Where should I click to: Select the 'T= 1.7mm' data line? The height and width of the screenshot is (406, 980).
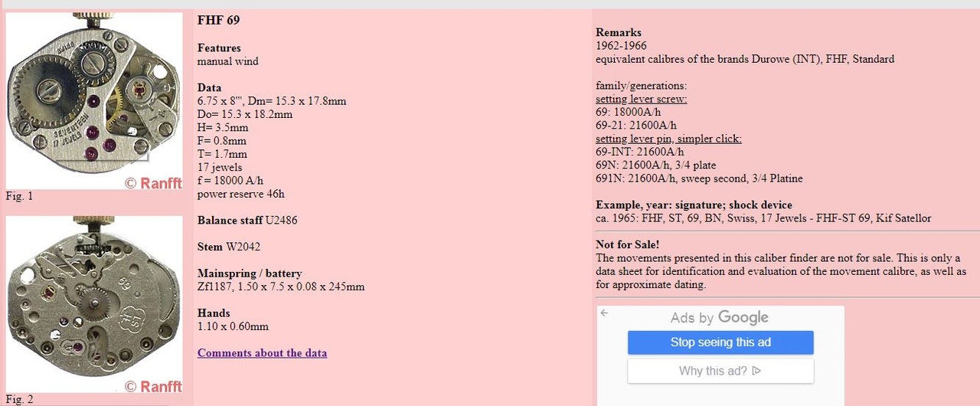tap(222, 154)
